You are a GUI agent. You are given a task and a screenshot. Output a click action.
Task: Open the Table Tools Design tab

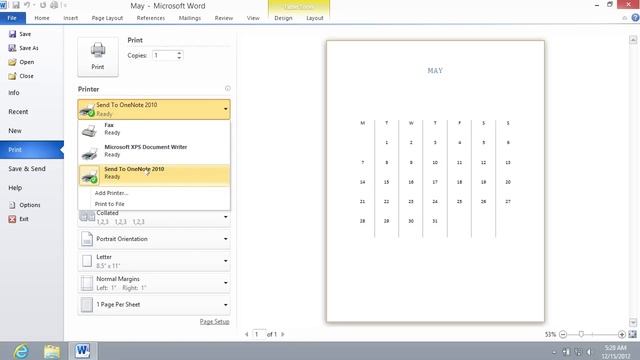point(283,18)
